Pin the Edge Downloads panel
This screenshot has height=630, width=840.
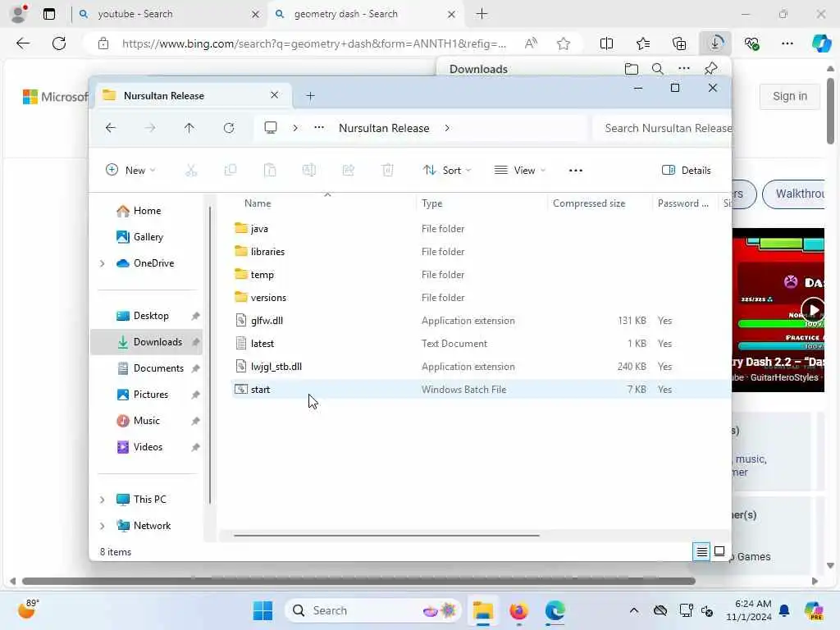[x=711, y=69]
